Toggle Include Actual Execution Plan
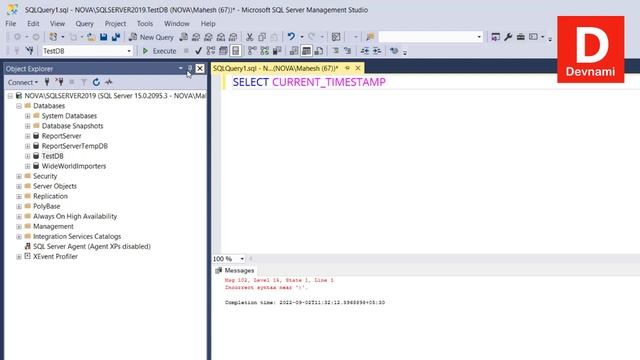The width and height of the screenshot is (640, 360). 252,51
